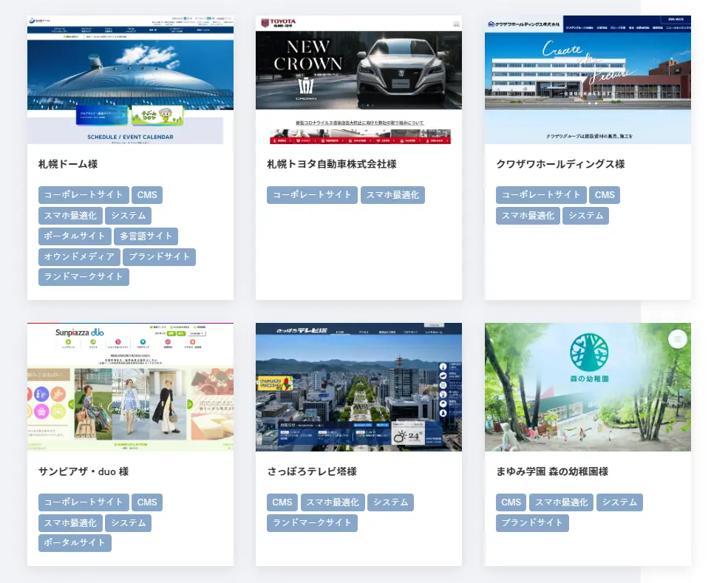Select ポータルサイト tag under 札幌ドーム様
The width and height of the screenshot is (728, 583).
(x=75, y=236)
